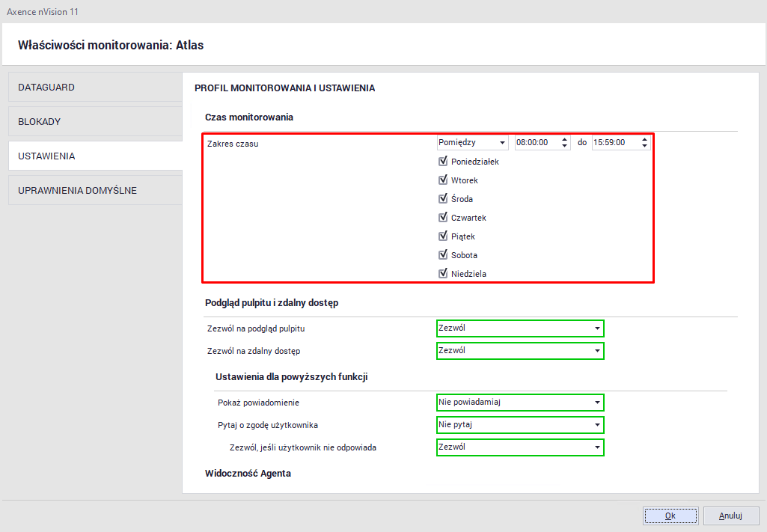Expand the Pomiędzy time range dropdown

472,142
